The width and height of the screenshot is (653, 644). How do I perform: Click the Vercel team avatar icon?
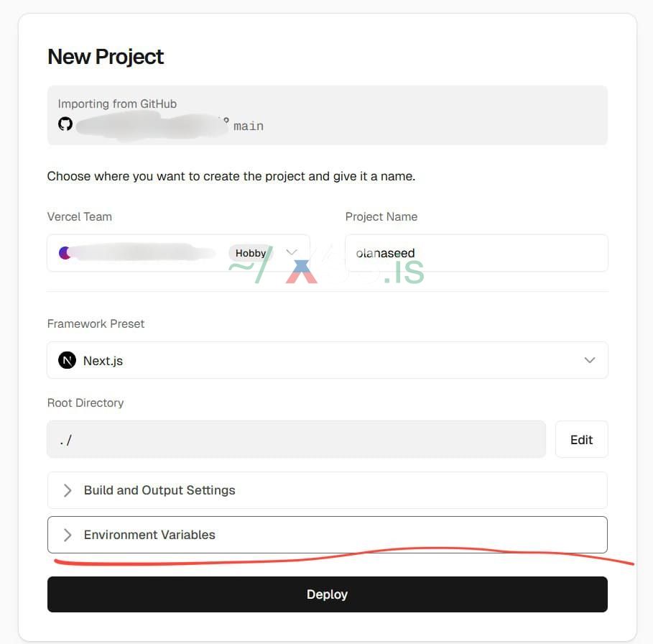pyautogui.click(x=65, y=253)
